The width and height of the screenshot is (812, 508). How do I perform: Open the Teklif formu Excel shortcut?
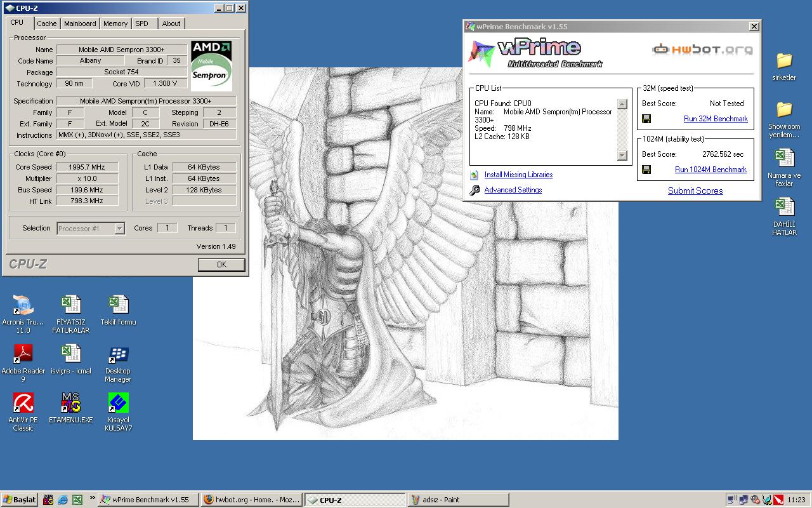coord(118,305)
